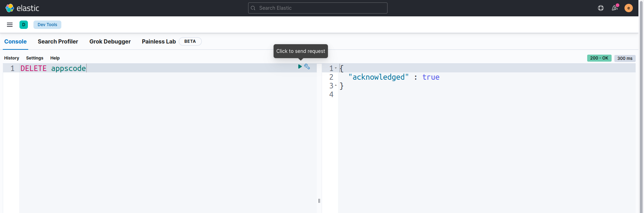Viewport: 644px width, 213px height.
Task: Click the console Help link
Action: click(x=55, y=58)
